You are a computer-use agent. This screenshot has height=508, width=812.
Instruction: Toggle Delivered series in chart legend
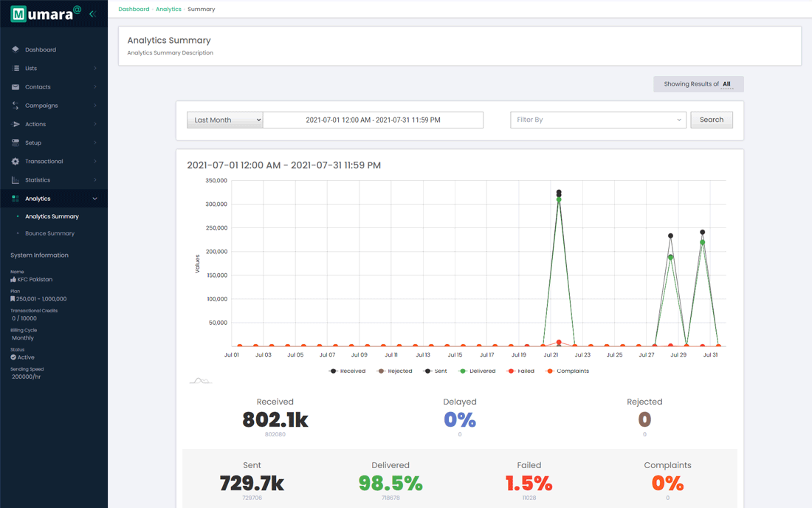coord(477,371)
